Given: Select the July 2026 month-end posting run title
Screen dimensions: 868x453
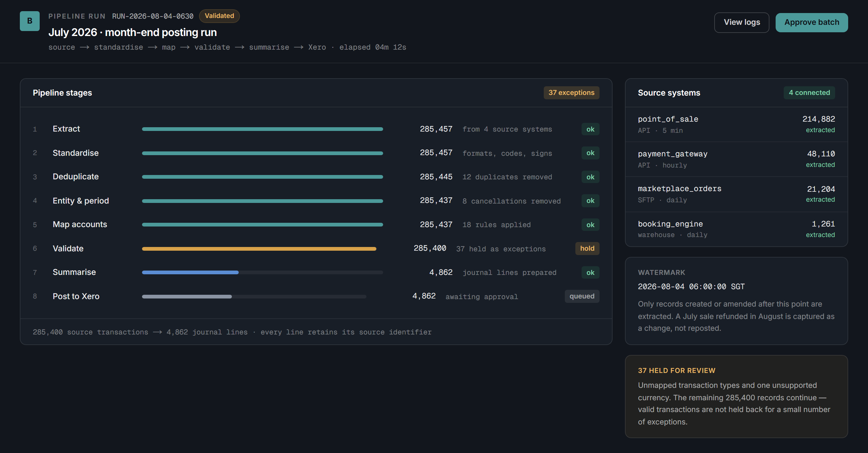Looking at the screenshot, I should pos(132,32).
